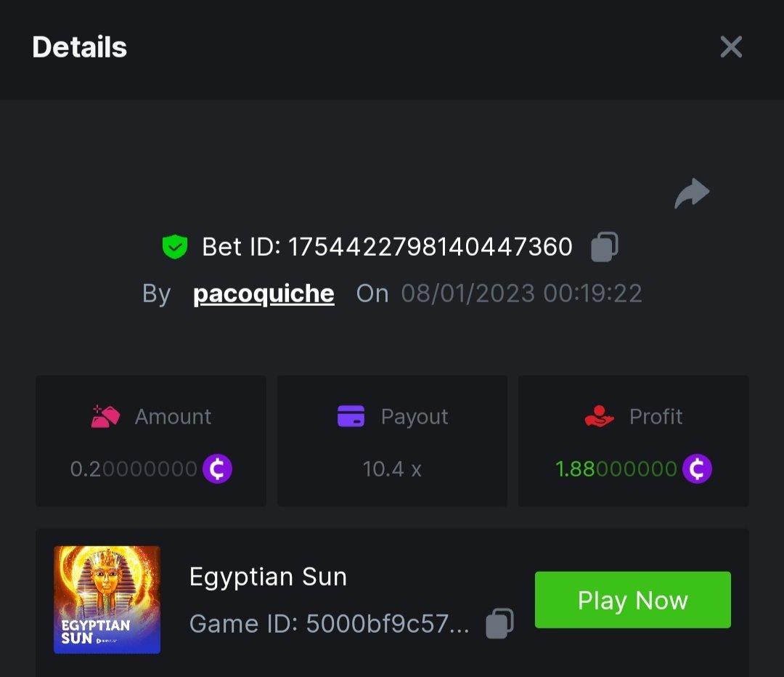Click the bet date and time
Screen dimensions: 784x677
521,293
